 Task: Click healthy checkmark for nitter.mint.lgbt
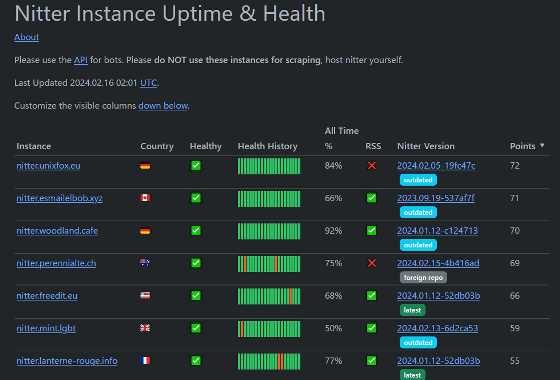[x=196, y=328]
